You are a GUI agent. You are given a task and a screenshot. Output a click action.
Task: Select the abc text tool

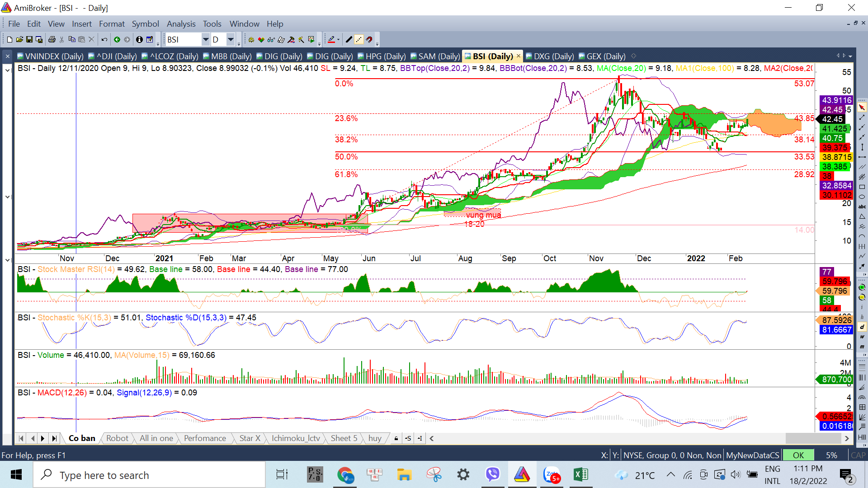pyautogui.click(x=862, y=206)
